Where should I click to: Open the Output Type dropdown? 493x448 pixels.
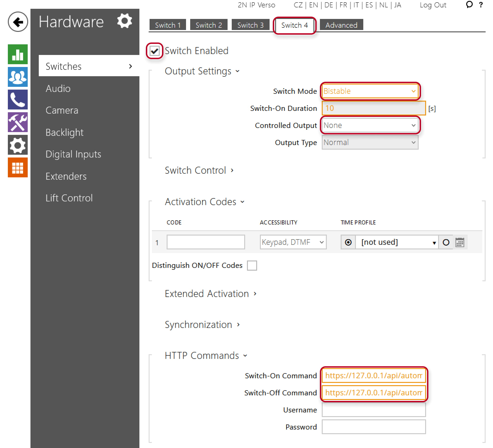click(x=370, y=142)
